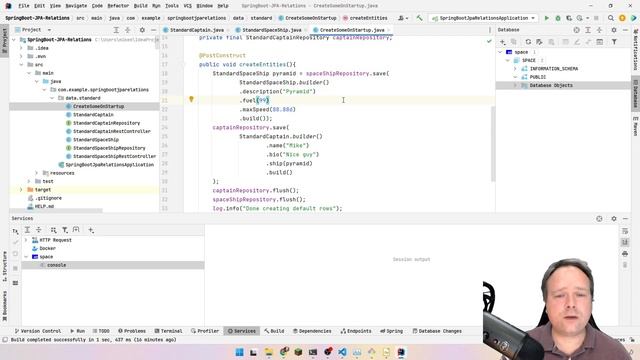The image size is (640, 360).
Task: Open the Database panel filter icon
Action: point(614,42)
